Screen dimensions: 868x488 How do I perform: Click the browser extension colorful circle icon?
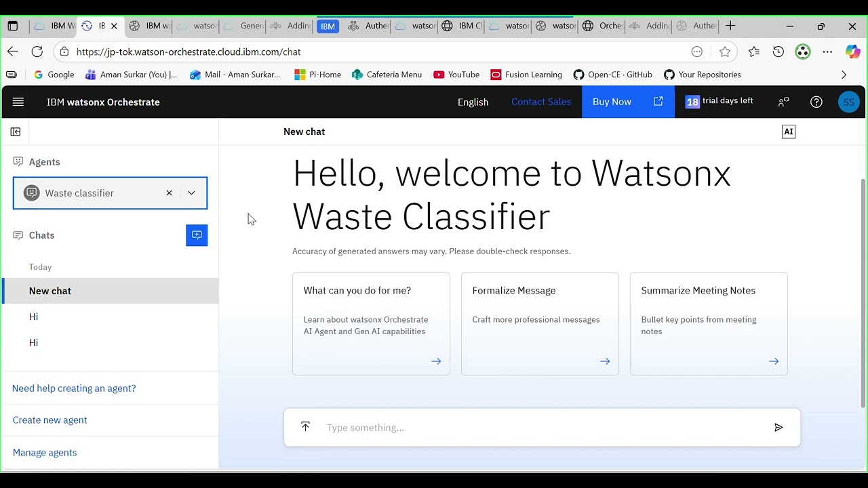pyautogui.click(x=803, y=52)
